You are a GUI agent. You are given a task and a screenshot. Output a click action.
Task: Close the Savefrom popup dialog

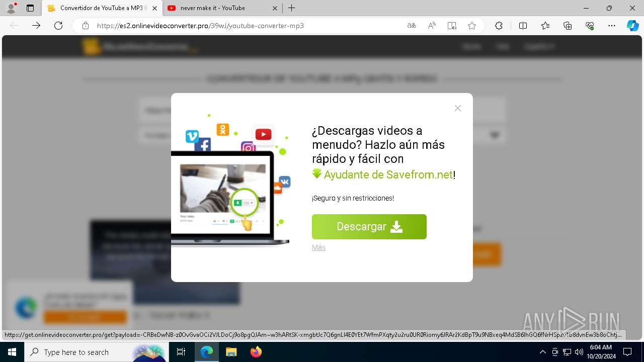[457, 108]
